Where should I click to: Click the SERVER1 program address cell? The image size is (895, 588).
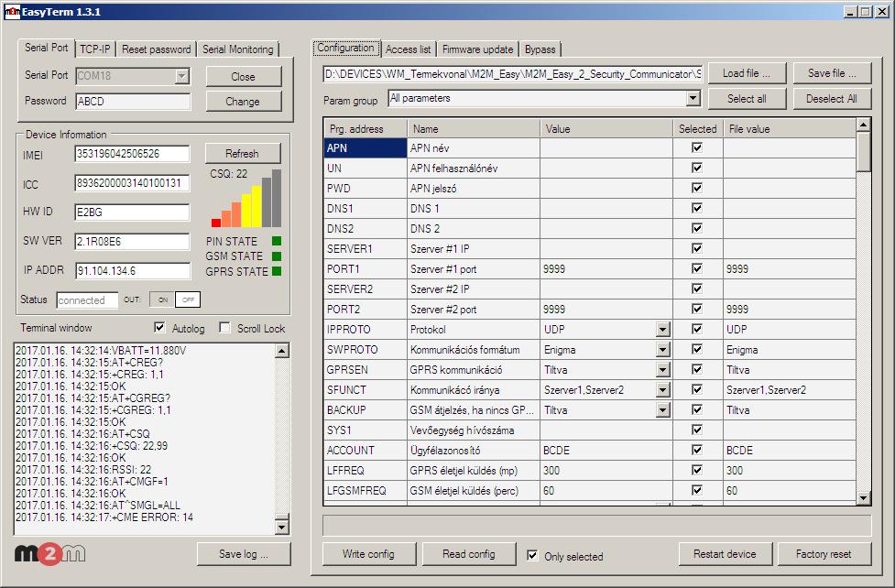366,249
